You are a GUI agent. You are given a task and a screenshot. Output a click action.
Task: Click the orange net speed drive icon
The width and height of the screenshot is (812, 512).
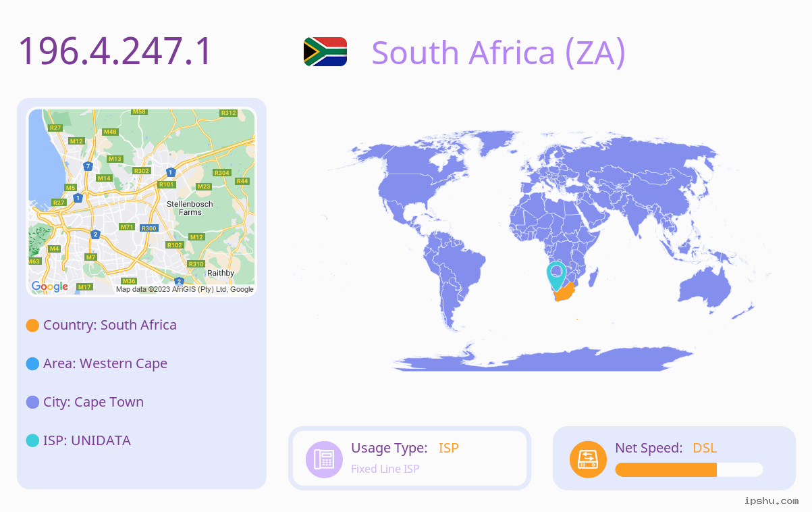coord(588,459)
